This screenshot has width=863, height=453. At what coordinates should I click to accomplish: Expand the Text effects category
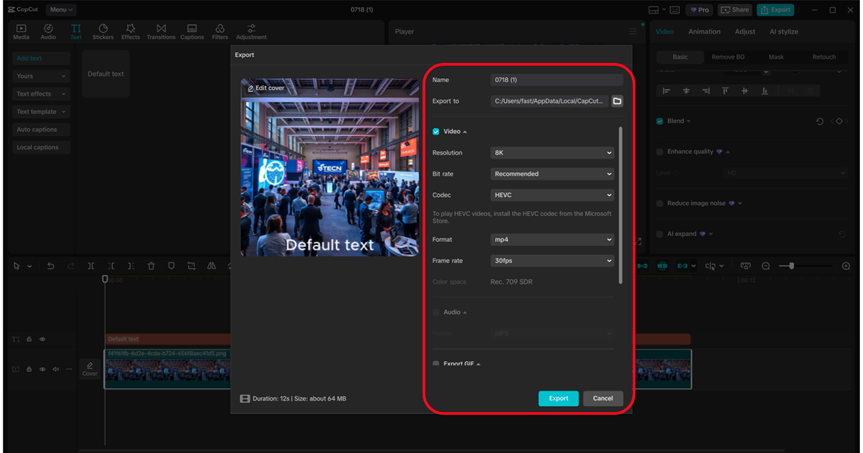[x=41, y=94]
